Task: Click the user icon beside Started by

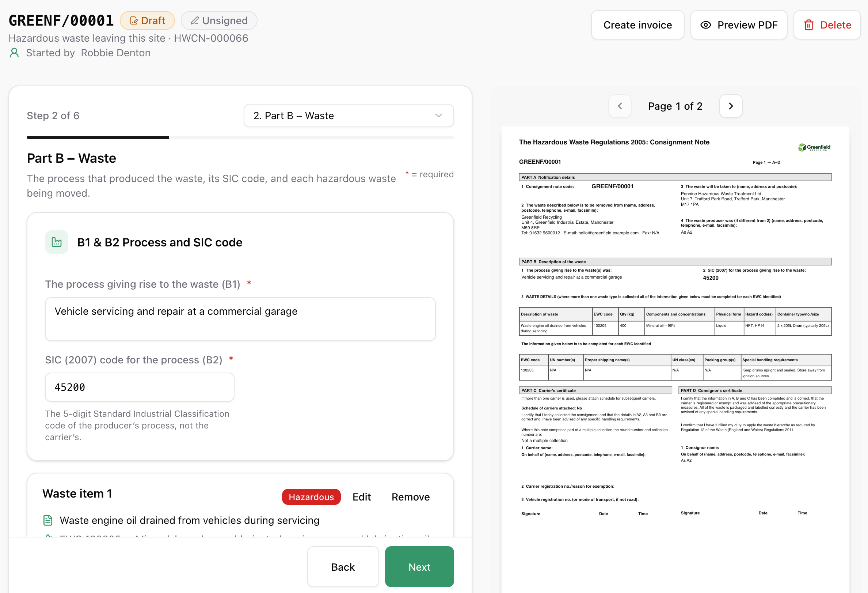Action: point(14,53)
